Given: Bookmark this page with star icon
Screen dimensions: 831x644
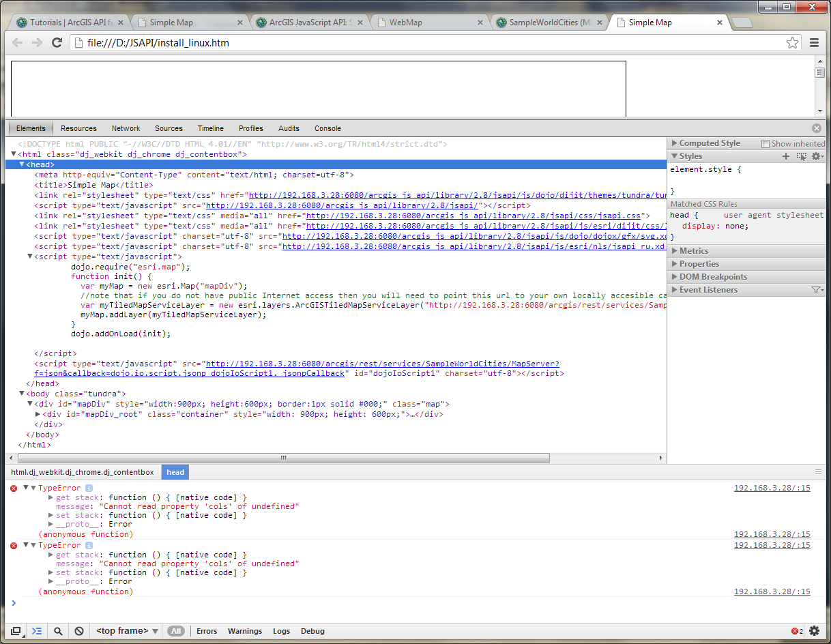Looking at the screenshot, I should 792,43.
